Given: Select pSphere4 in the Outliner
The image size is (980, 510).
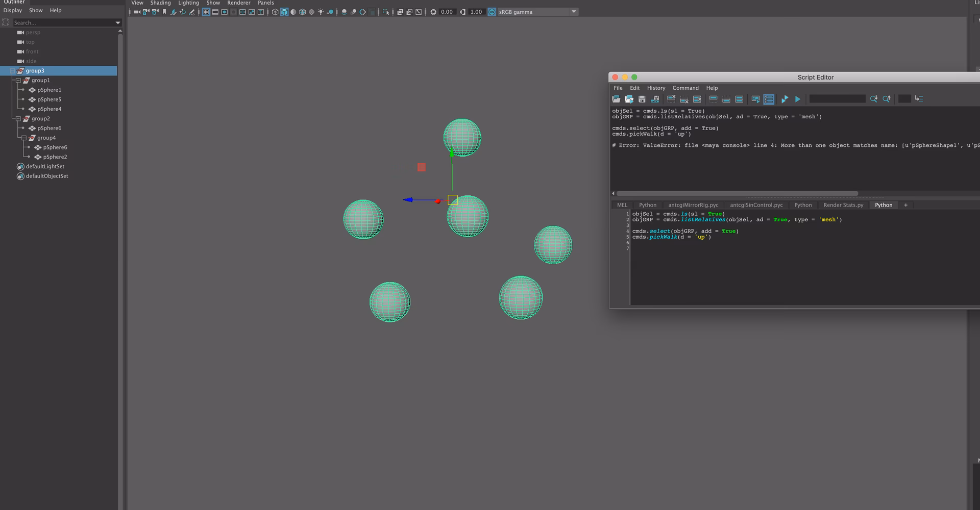Looking at the screenshot, I should pos(49,109).
